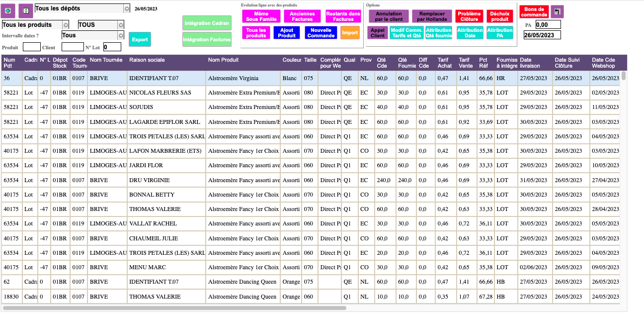644x319 pixels.
Task: Expand the 'Tous les produits' dropdown
Action: coord(66,25)
